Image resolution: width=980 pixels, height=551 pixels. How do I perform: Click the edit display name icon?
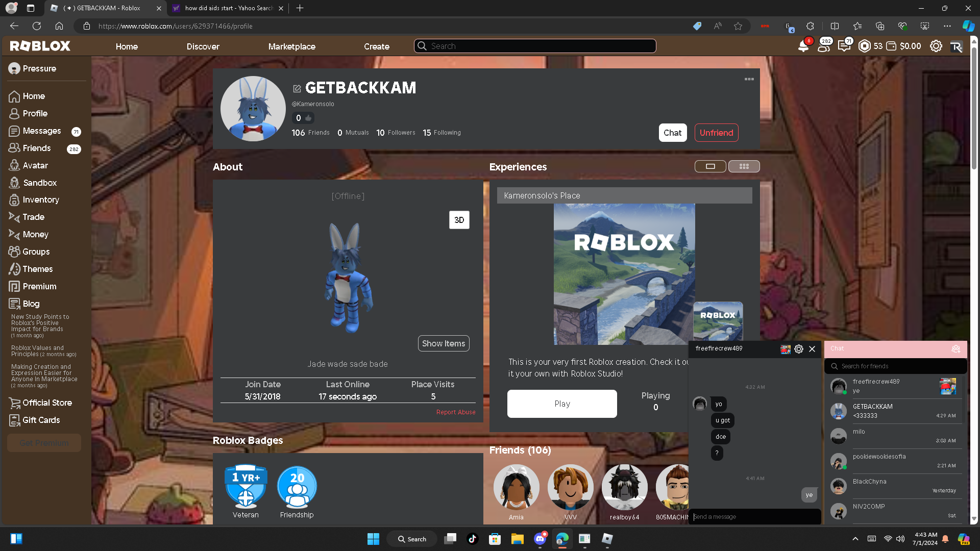297,89
